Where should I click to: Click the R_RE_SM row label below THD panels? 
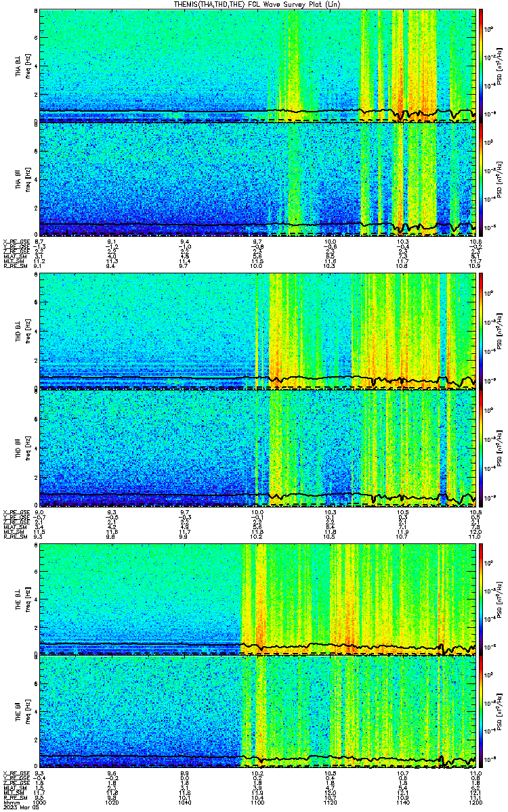(14, 537)
